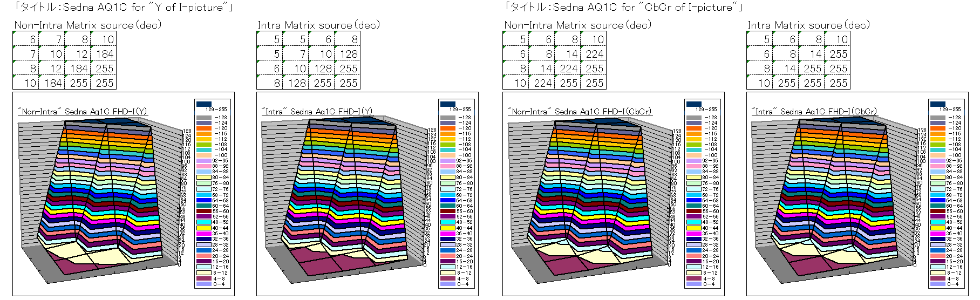The image size is (980, 300).
Task: Select the first-row cell 128 in the Y Intra matrix
Action: click(x=348, y=54)
